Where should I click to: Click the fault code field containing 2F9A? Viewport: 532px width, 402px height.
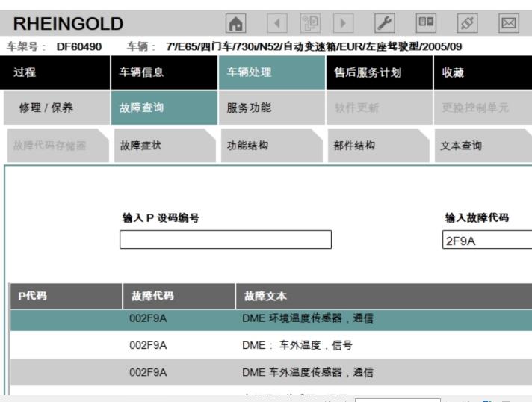coord(487,240)
